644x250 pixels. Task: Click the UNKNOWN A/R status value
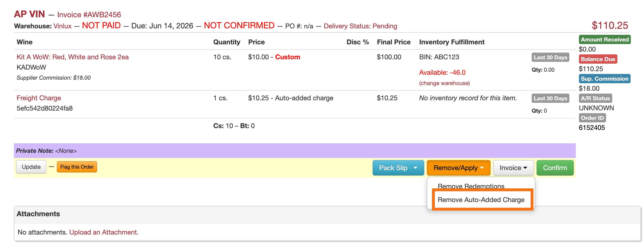pos(596,108)
